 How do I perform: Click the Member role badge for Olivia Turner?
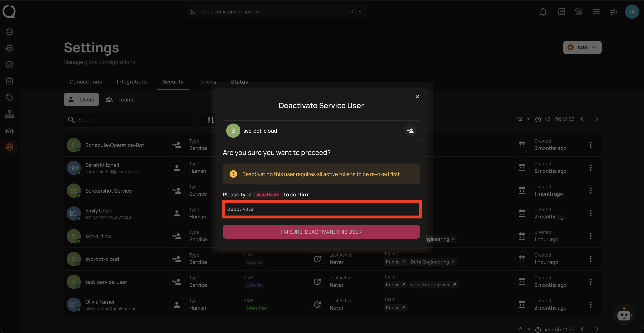pos(256,308)
